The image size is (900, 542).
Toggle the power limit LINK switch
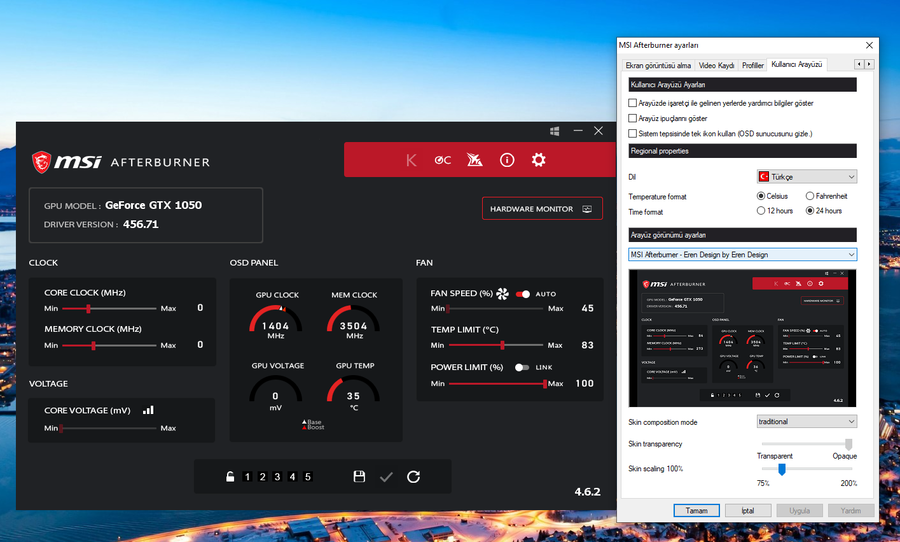click(x=521, y=367)
